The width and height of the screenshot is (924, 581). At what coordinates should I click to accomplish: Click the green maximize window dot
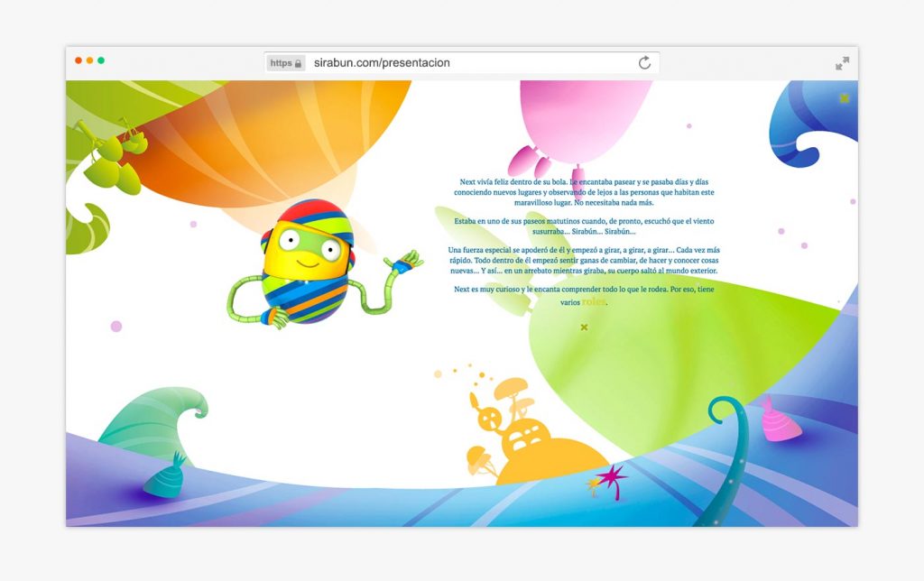point(101,60)
